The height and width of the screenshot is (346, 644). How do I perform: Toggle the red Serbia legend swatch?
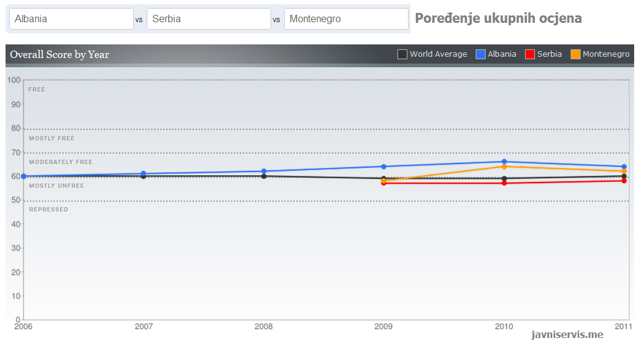coord(530,54)
